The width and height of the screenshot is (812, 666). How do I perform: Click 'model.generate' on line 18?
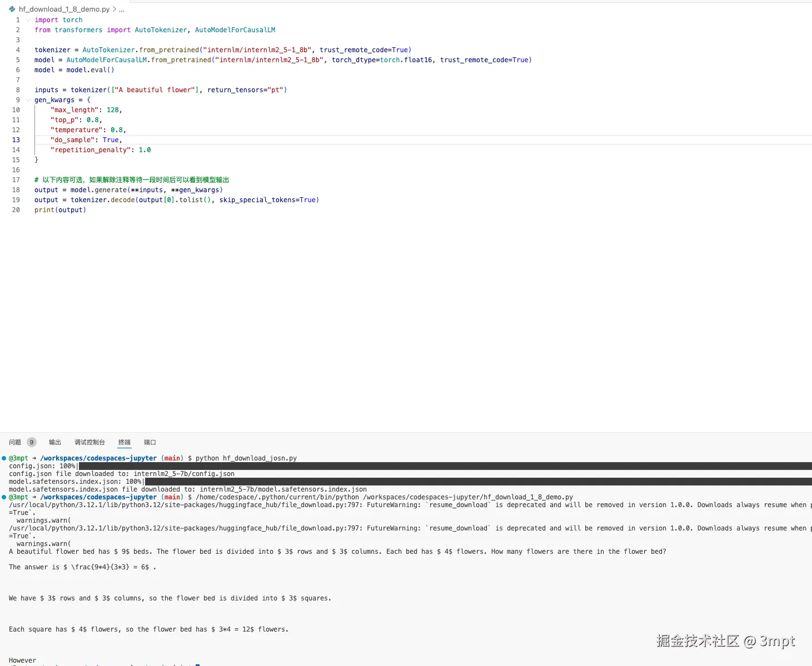(x=98, y=190)
